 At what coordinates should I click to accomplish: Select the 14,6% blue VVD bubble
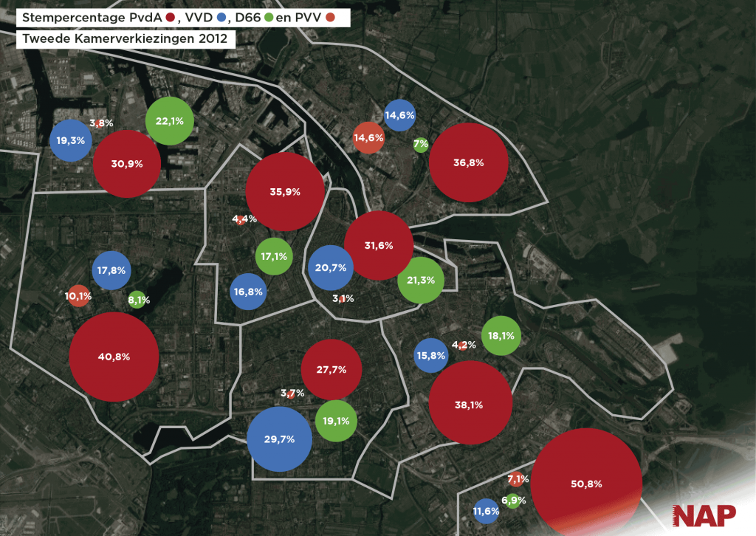pyautogui.click(x=399, y=115)
